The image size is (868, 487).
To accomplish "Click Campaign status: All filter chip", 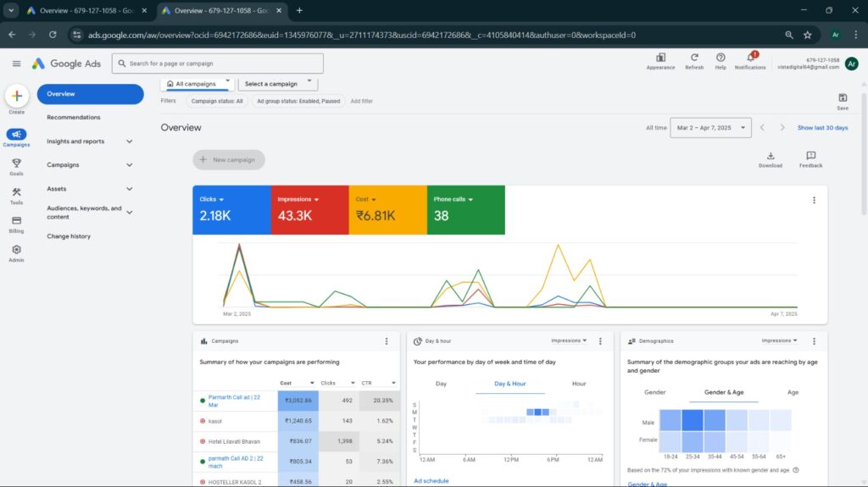I will coord(217,102).
